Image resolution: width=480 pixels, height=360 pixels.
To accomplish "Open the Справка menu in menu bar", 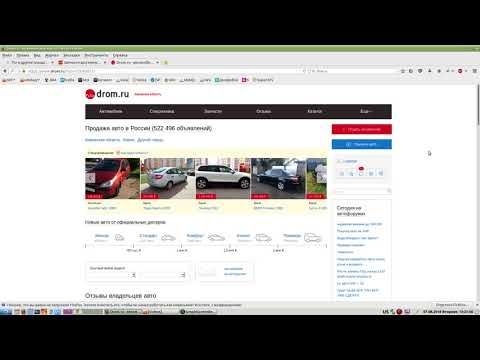I will click(x=120, y=55).
